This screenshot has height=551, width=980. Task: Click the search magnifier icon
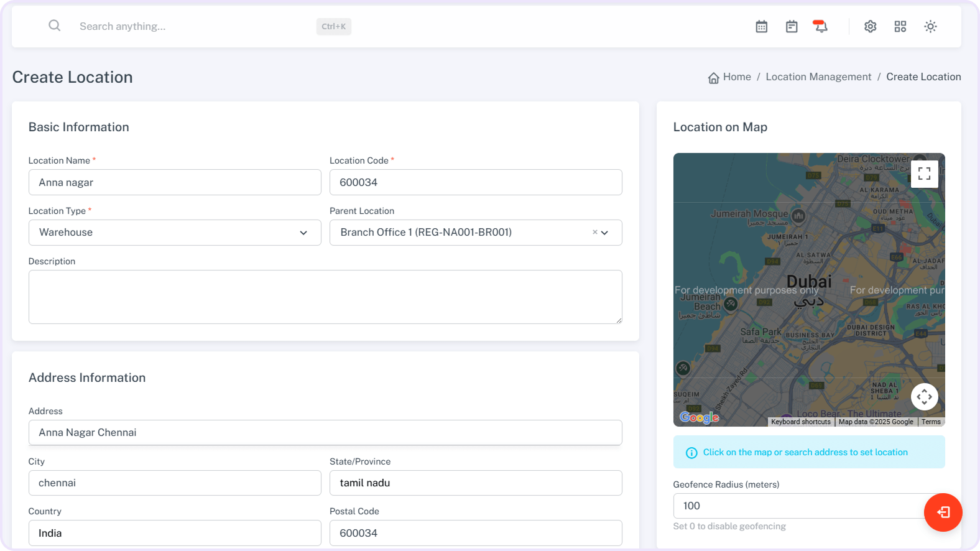[55, 25]
